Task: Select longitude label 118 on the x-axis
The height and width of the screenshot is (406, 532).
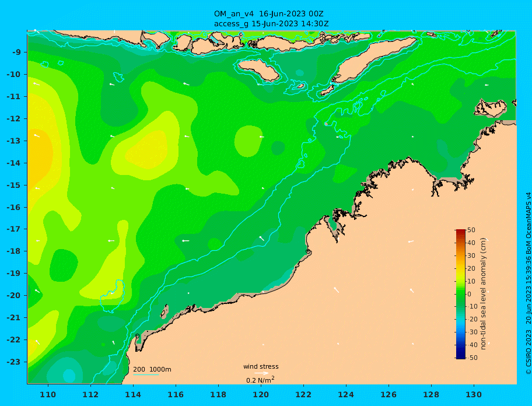Action: 218,394
